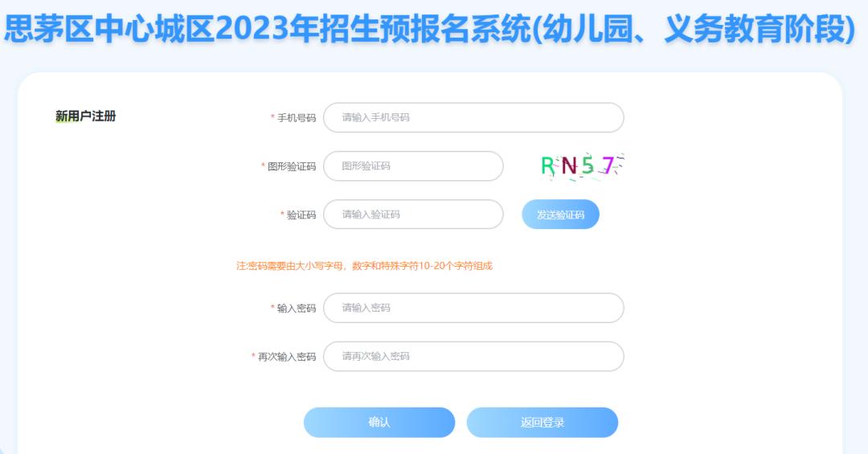
Task: Click the 输入密码 field label
Action: (297, 308)
